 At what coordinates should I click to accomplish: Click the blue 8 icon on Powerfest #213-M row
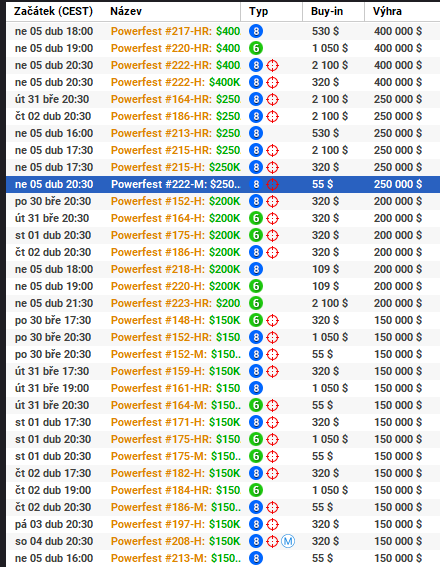(x=256, y=558)
